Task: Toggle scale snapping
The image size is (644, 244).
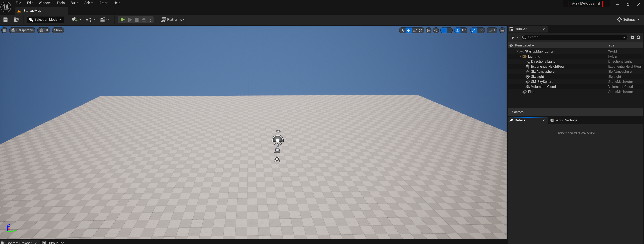Action: click(474, 30)
